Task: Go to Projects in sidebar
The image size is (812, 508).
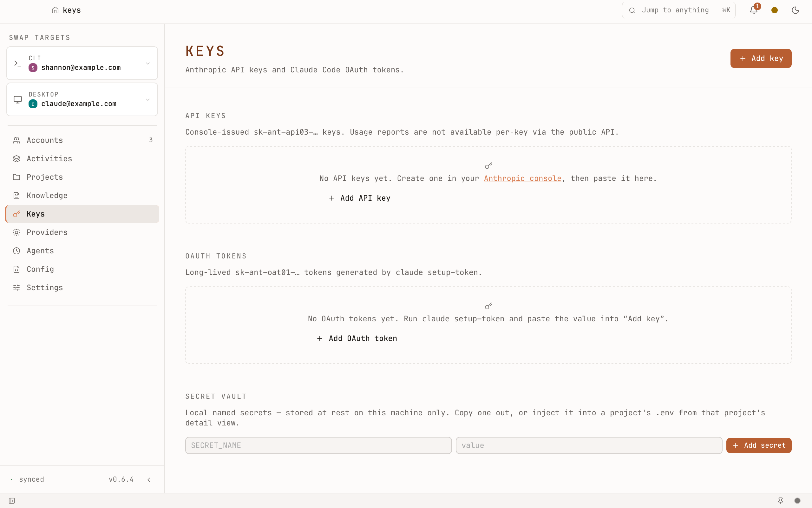Action: (x=82, y=177)
